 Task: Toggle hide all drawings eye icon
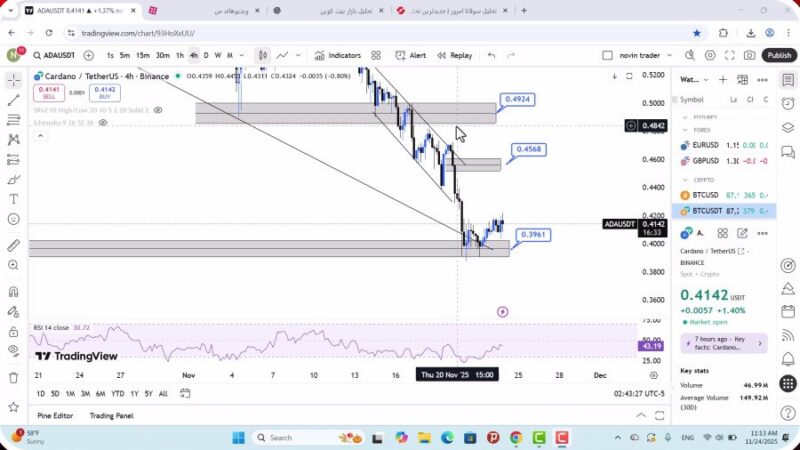click(x=14, y=350)
